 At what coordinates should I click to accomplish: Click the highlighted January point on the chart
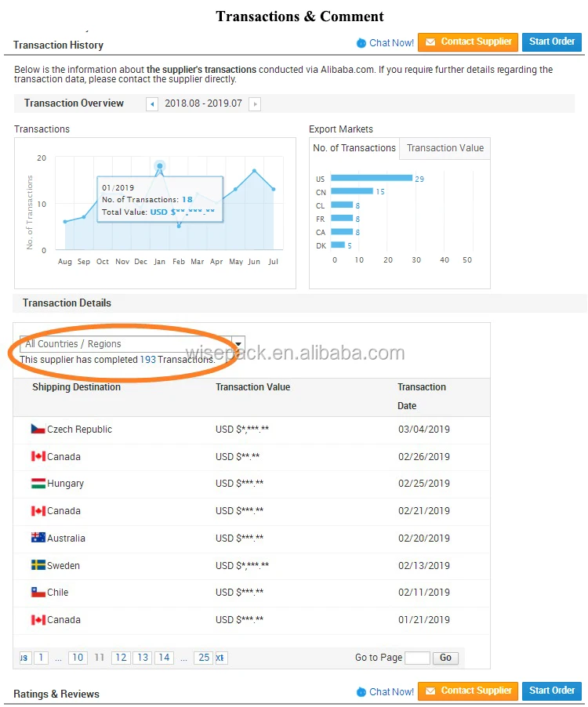coord(160,166)
